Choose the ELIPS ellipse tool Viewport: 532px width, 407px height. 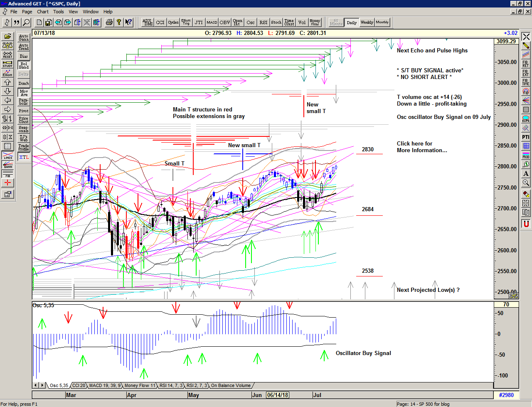tap(526, 118)
